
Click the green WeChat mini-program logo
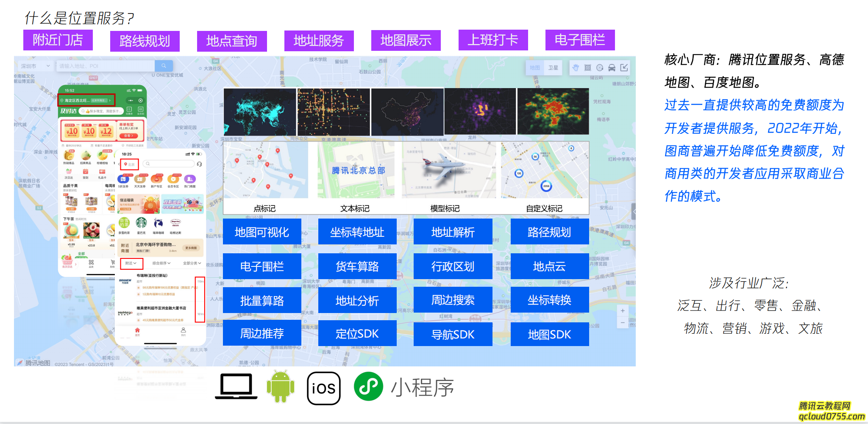click(x=368, y=386)
